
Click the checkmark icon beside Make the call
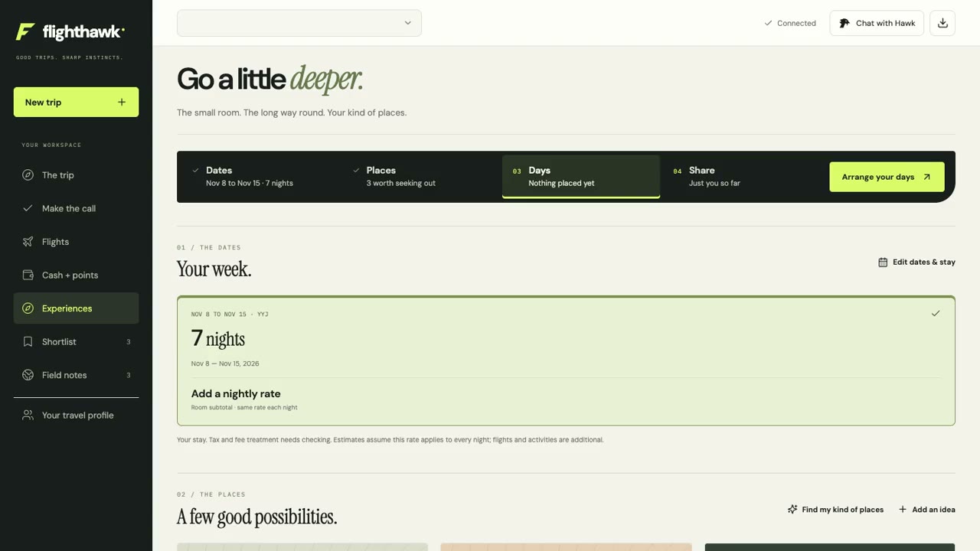[28, 208]
